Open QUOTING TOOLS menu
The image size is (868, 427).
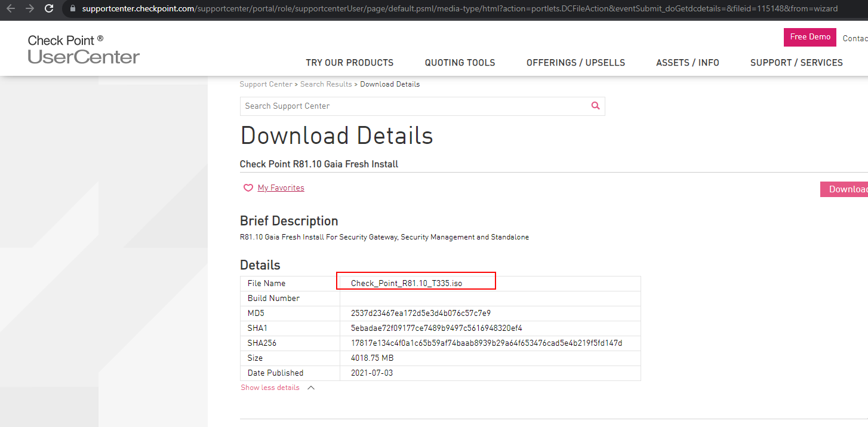coord(460,63)
